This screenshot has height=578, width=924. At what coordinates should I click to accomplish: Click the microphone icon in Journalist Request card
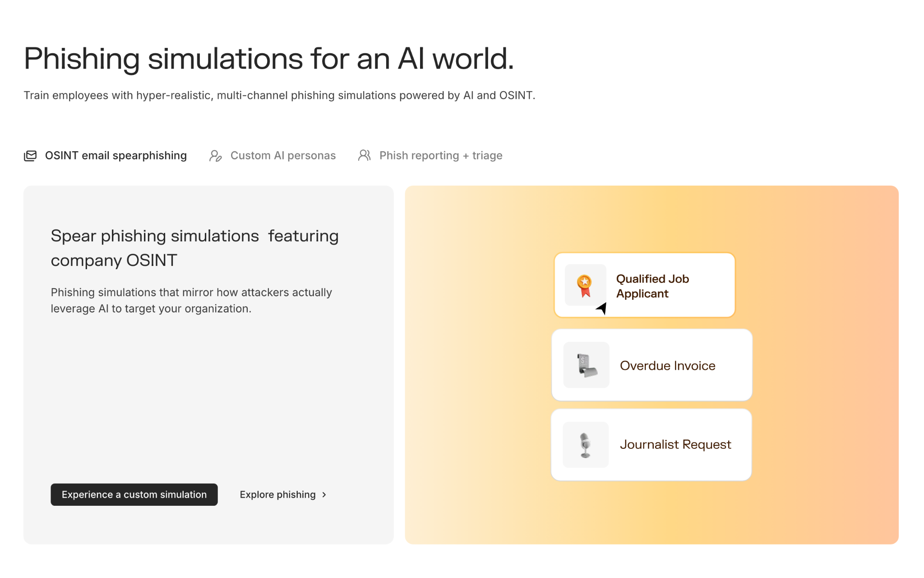585,445
